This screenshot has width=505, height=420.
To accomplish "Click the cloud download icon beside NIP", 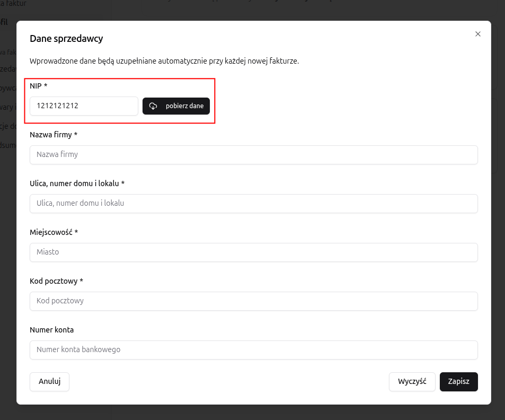I will coord(153,106).
